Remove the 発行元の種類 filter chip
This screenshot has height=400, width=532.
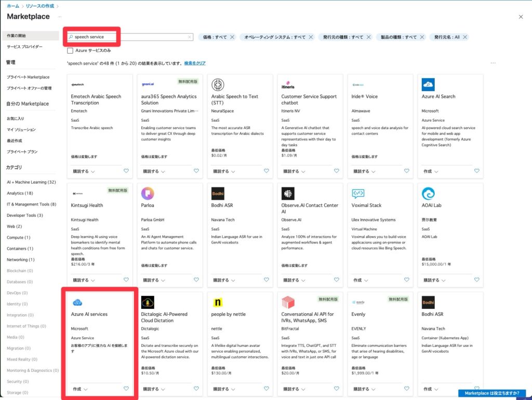pyautogui.click(x=368, y=37)
